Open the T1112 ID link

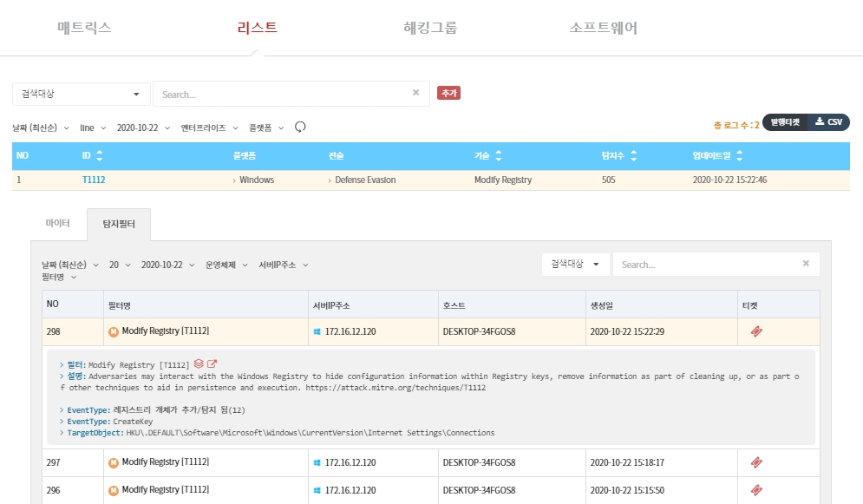[93, 180]
